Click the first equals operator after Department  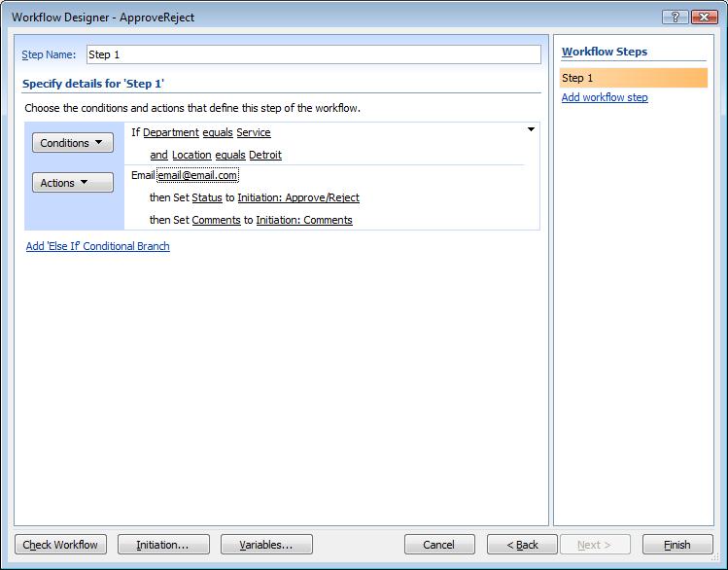pyautogui.click(x=218, y=132)
